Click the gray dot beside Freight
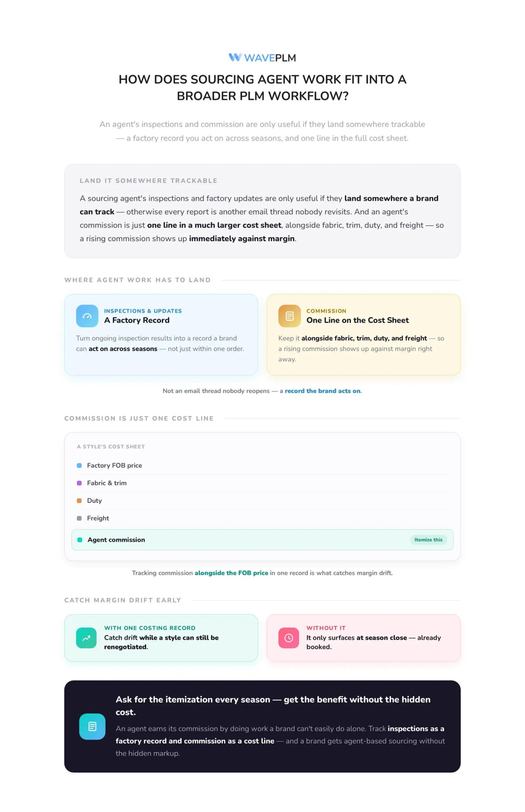The image size is (525, 812). [x=79, y=518]
